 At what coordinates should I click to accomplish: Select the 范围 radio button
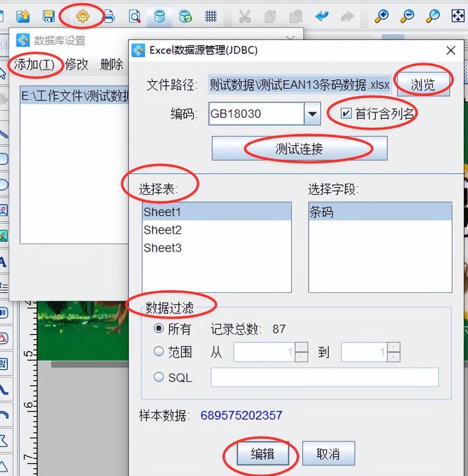[158, 352]
